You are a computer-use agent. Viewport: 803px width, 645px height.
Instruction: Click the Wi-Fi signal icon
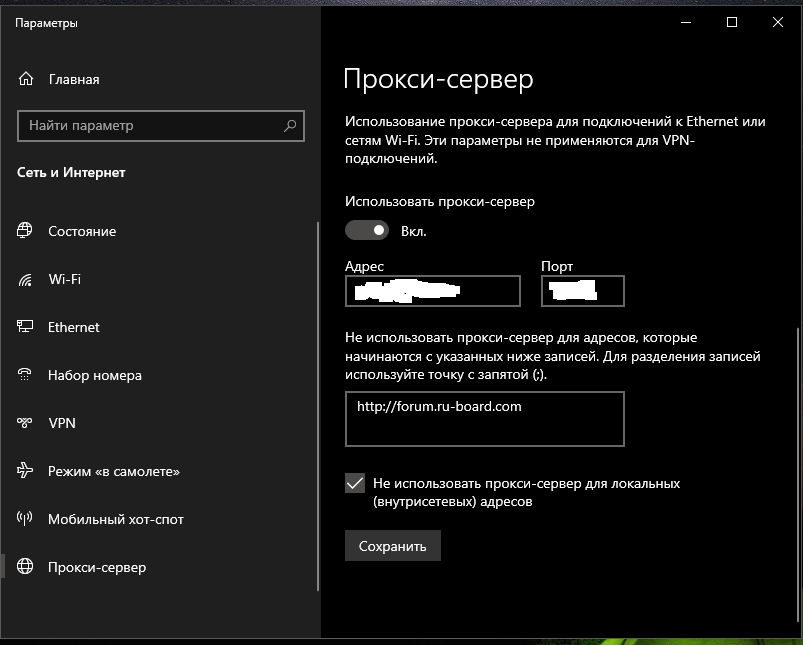[26, 279]
